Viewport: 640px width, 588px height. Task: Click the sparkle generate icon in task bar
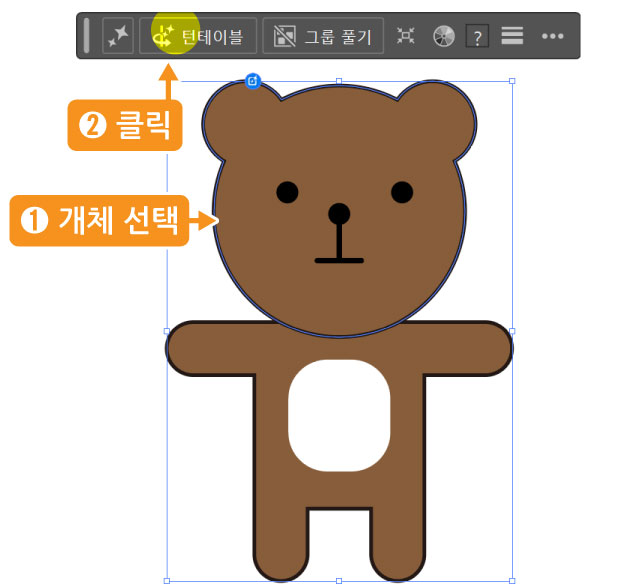tap(118, 36)
